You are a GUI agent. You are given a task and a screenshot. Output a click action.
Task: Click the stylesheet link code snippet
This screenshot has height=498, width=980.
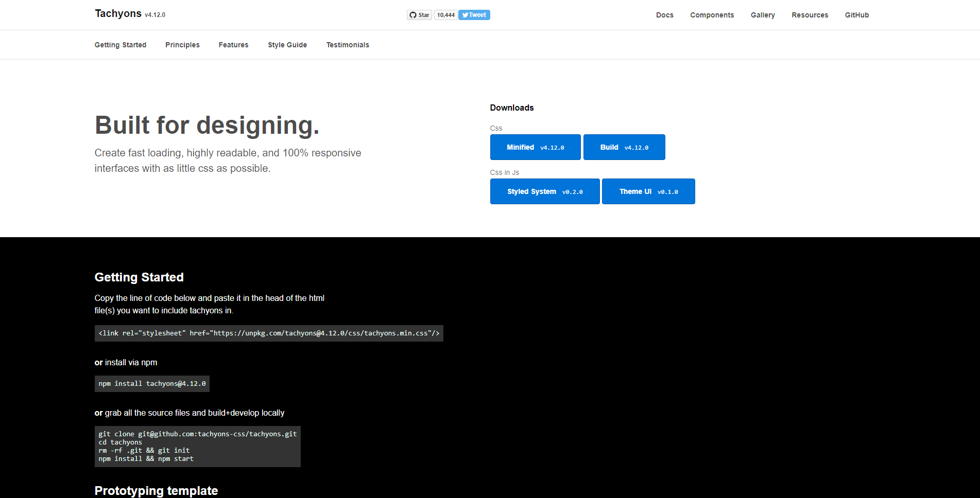(268, 333)
